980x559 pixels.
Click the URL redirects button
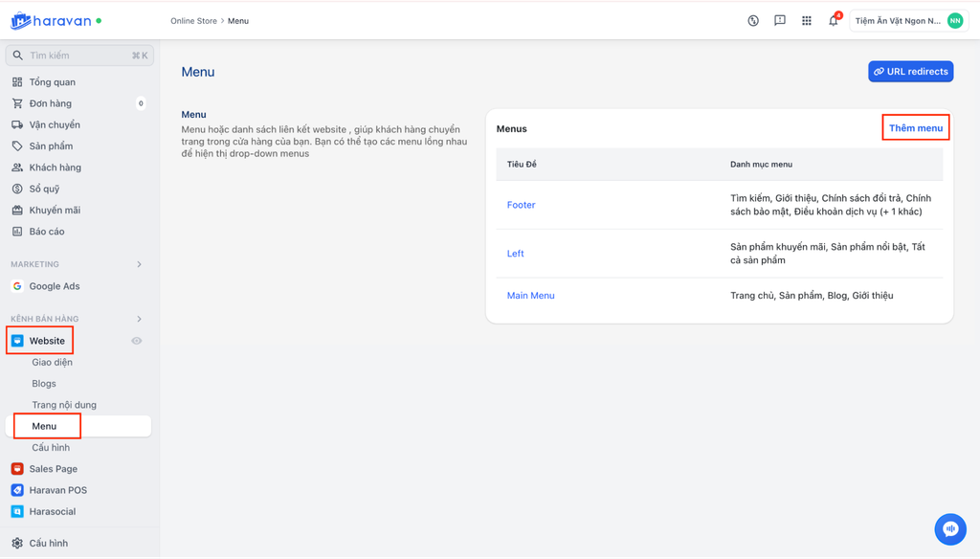910,72
